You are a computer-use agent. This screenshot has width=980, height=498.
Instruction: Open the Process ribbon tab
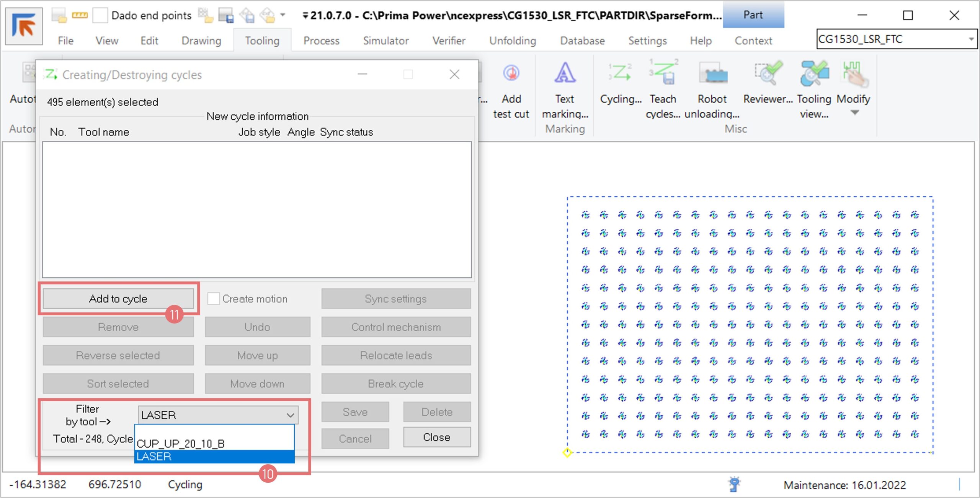pos(321,41)
